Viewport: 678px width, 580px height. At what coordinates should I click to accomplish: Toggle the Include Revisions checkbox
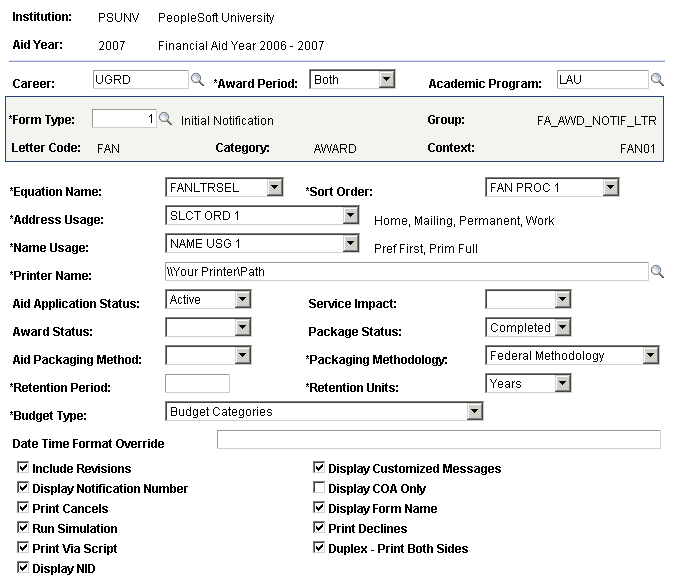[22, 468]
